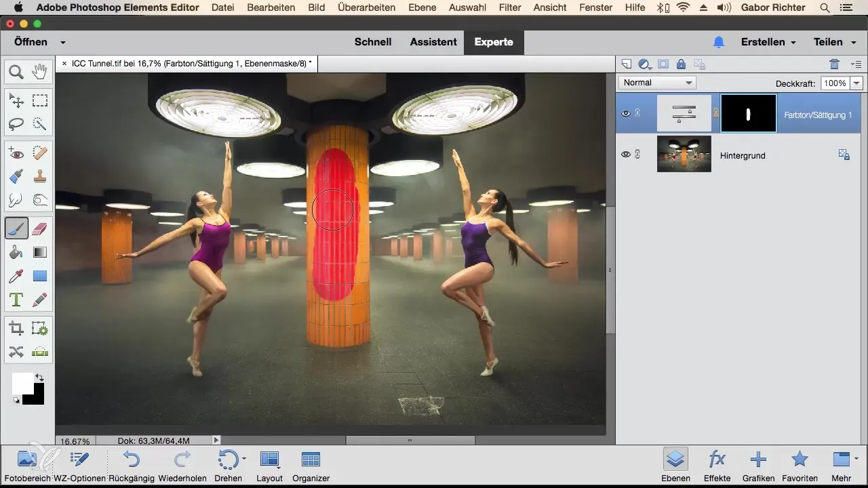This screenshot has width=868, height=488.
Task: Click the Rückgängig undo button
Action: 130,465
